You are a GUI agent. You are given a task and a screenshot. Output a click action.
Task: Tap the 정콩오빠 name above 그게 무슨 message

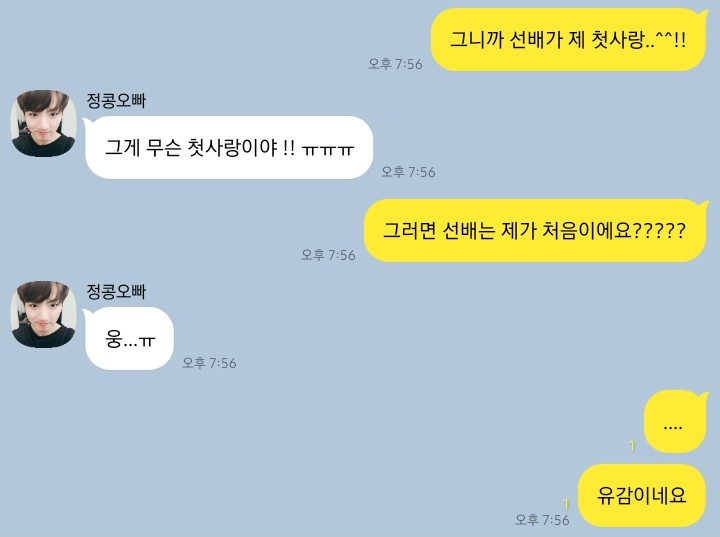pos(116,101)
